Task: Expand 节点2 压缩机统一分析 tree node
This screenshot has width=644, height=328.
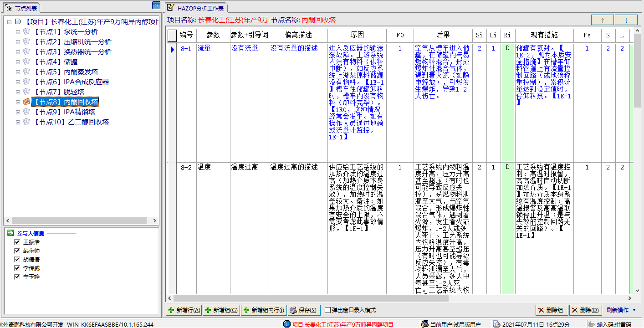Action: click(18, 42)
